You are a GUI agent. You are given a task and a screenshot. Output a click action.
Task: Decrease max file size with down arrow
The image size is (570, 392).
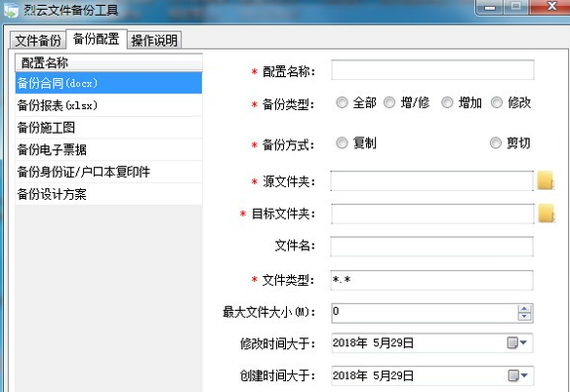pyautogui.click(x=524, y=317)
